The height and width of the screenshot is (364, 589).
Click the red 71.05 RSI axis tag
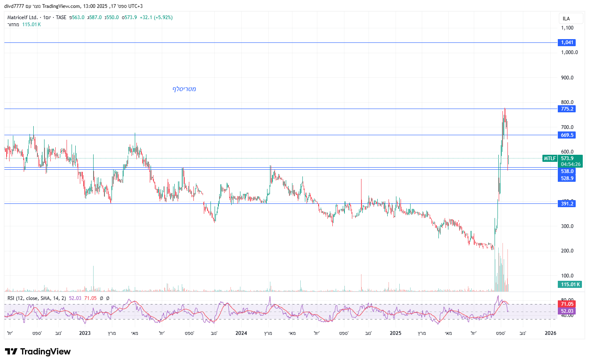pos(567,304)
